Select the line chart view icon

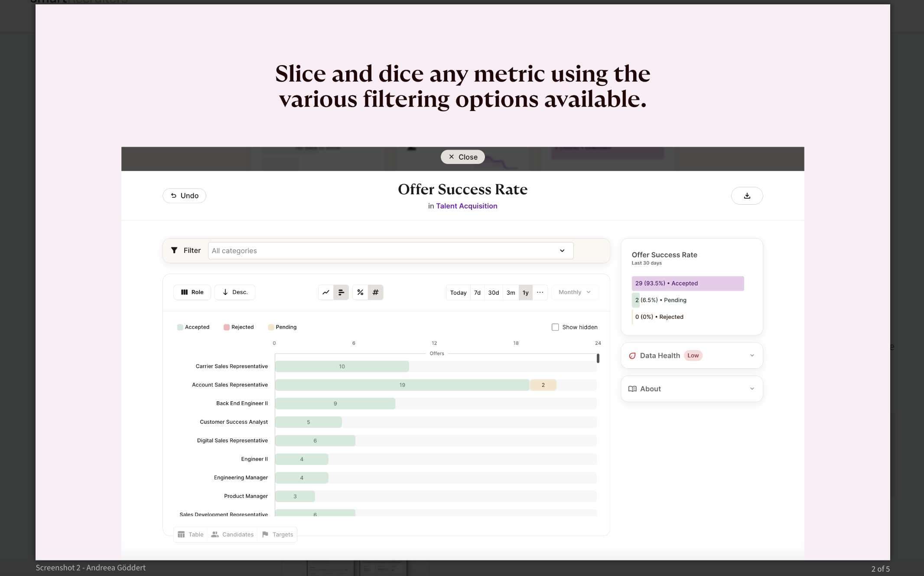pyautogui.click(x=326, y=292)
